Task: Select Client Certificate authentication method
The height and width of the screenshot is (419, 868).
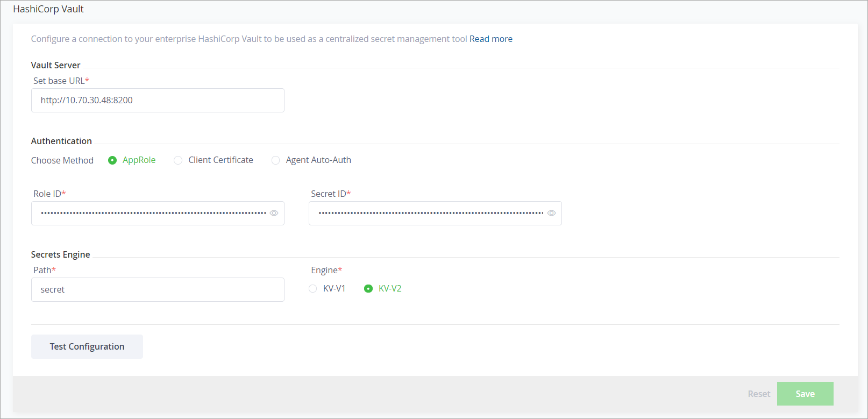Action: (x=214, y=160)
